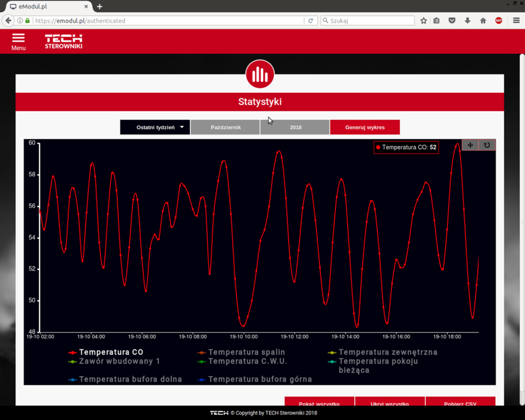Click the Generuj wykres button
The image size is (525, 420).
pyautogui.click(x=365, y=127)
